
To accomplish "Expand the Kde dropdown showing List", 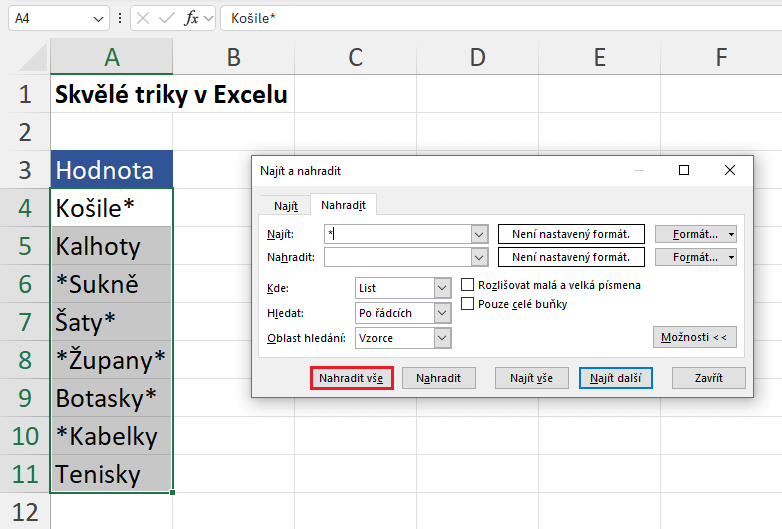I will [x=443, y=288].
